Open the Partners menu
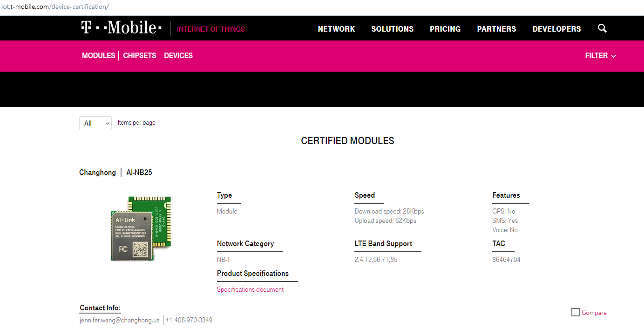The width and height of the screenshot is (644, 328). click(496, 29)
